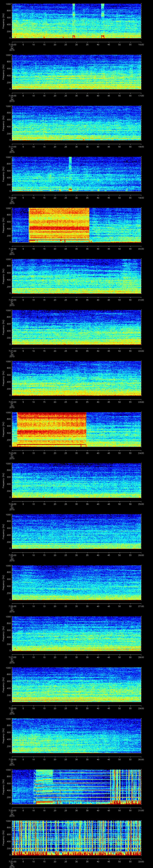
Task: Click the '7:22:00' start time label
Action: point(12,402)
